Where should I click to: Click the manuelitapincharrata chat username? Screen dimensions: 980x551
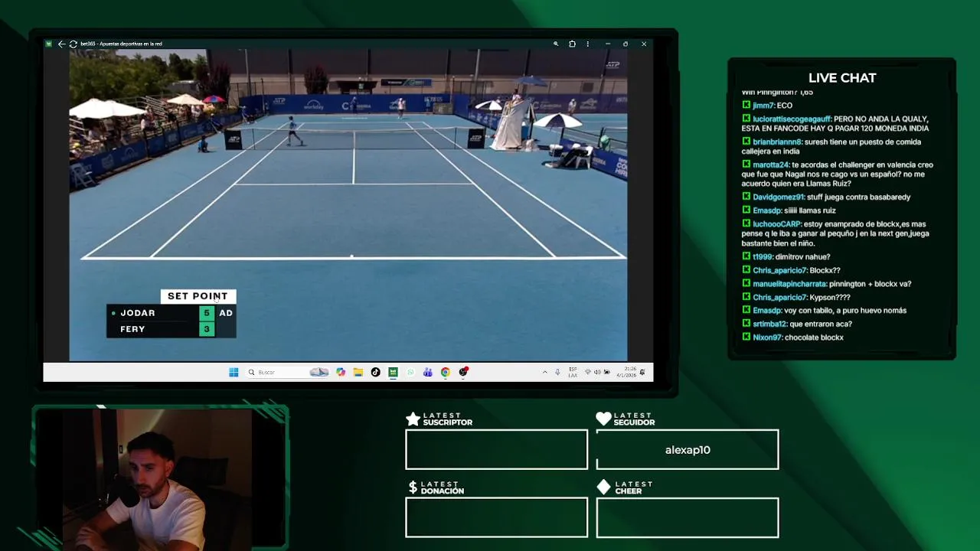pyautogui.click(x=789, y=284)
